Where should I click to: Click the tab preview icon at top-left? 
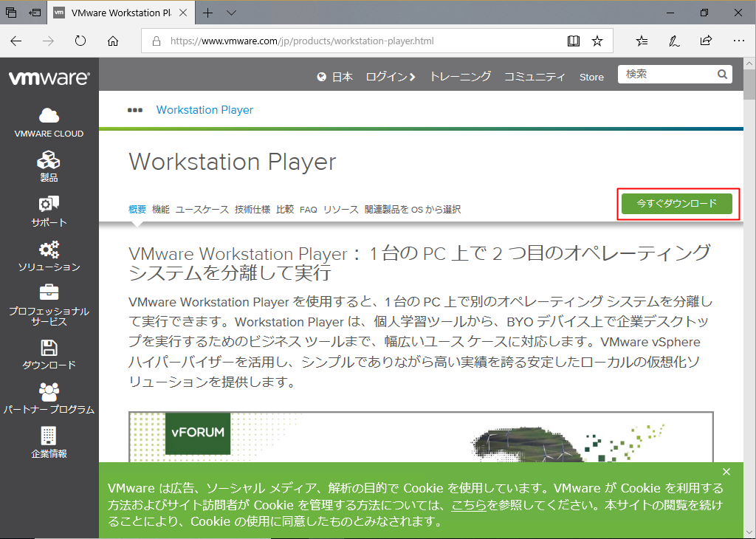(x=10, y=13)
